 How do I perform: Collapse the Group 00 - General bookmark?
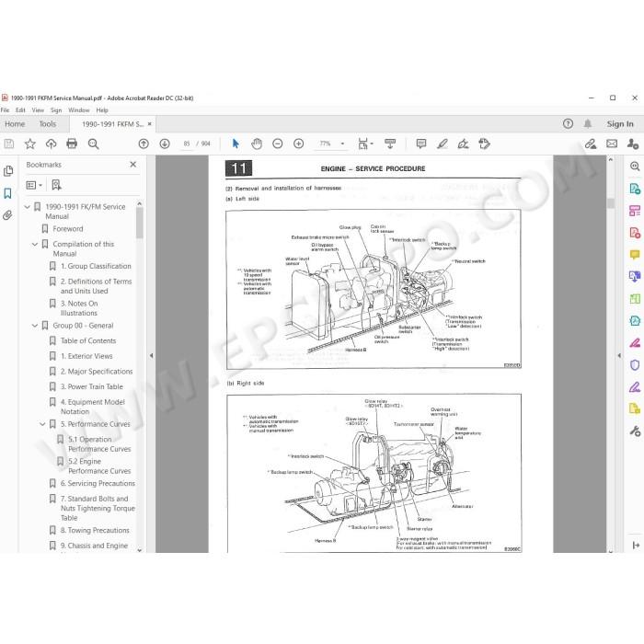35,326
